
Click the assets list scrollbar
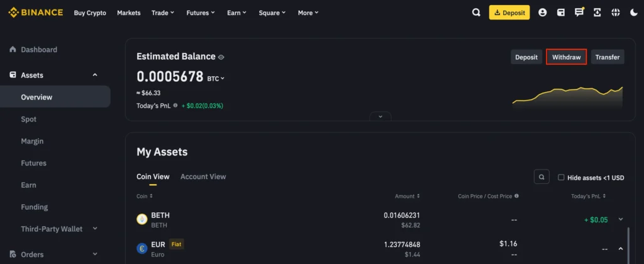pyautogui.click(x=628, y=246)
